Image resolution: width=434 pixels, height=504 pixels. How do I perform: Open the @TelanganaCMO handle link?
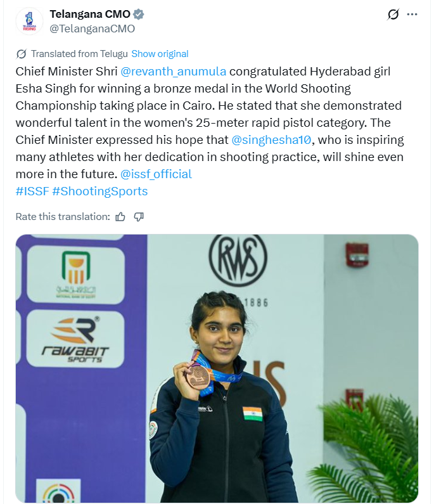[x=92, y=29]
